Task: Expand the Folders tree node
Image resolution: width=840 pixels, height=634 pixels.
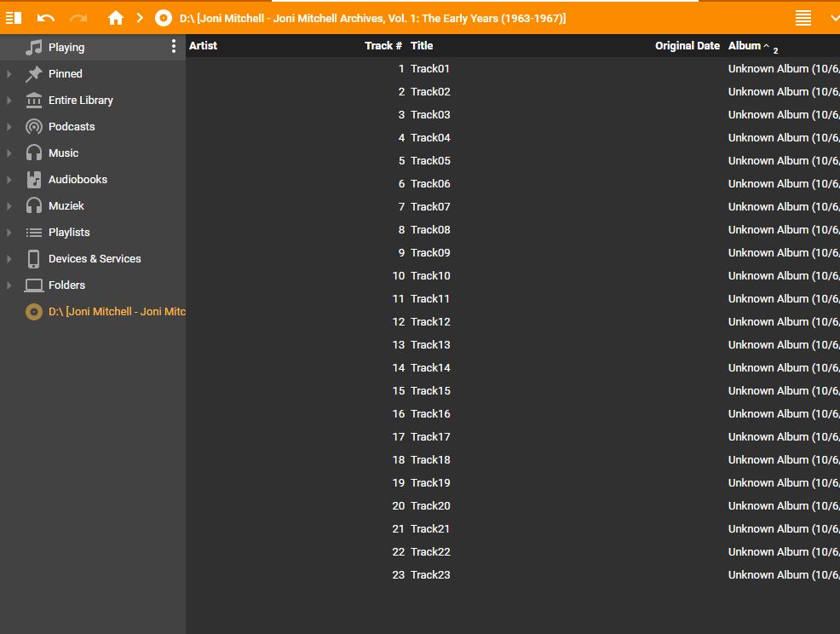Action: (x=9, y=285)
